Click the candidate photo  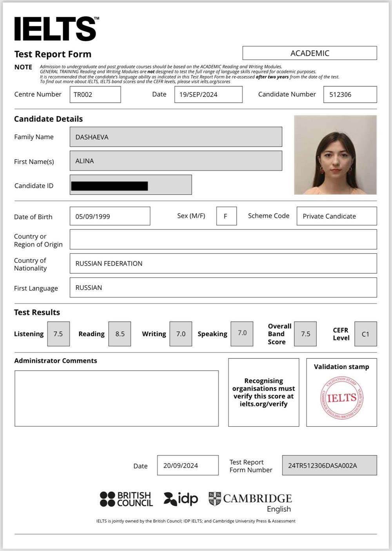pyautogui.click(x=336, y=155)
